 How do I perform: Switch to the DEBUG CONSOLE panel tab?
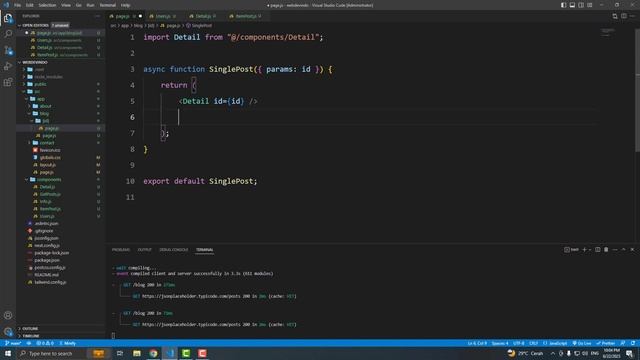point(173,249)
